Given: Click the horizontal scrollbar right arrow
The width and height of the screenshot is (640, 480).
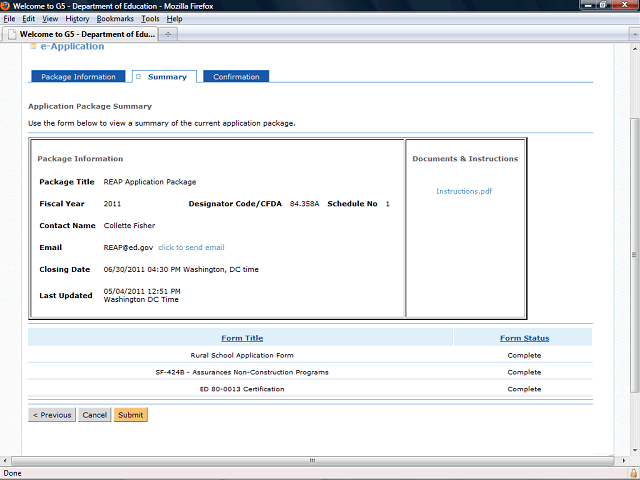Looking at the screenshot, I should (624, 460).
